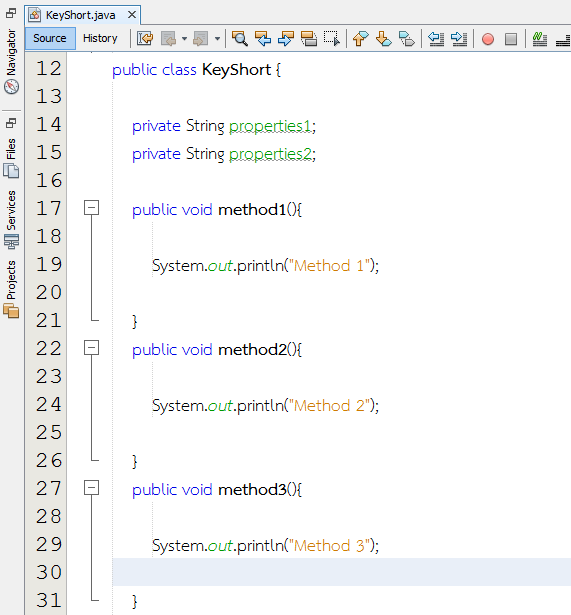The image size is (571, 615).
Task: Click Shift Line Left icon
Action: (x=435, y=38)
